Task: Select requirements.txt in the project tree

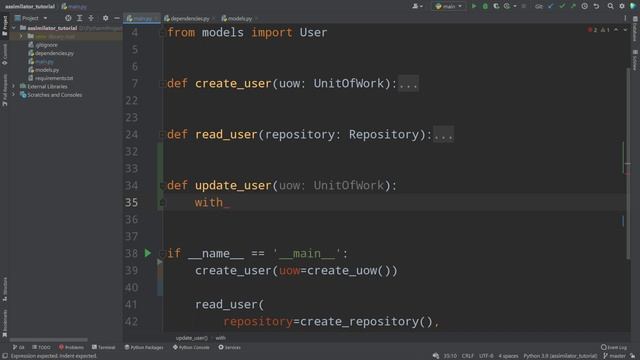Action: point(51,78)
